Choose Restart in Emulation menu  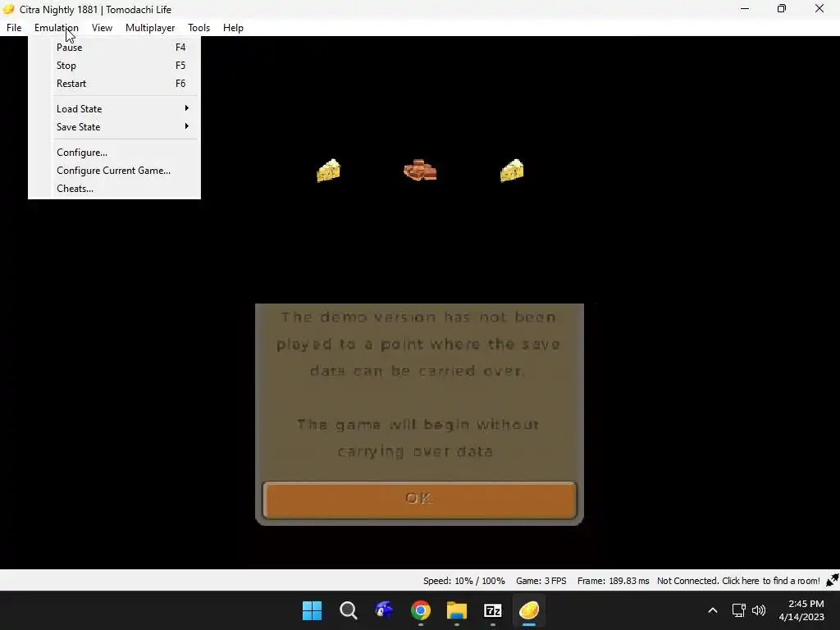pos(114,84)
